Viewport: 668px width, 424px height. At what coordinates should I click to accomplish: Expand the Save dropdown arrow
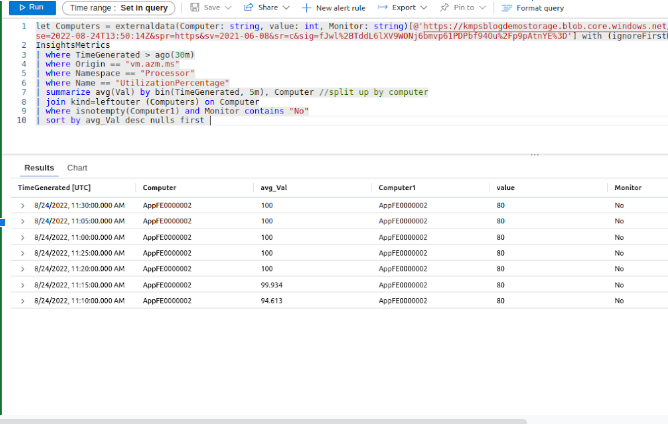228,8
